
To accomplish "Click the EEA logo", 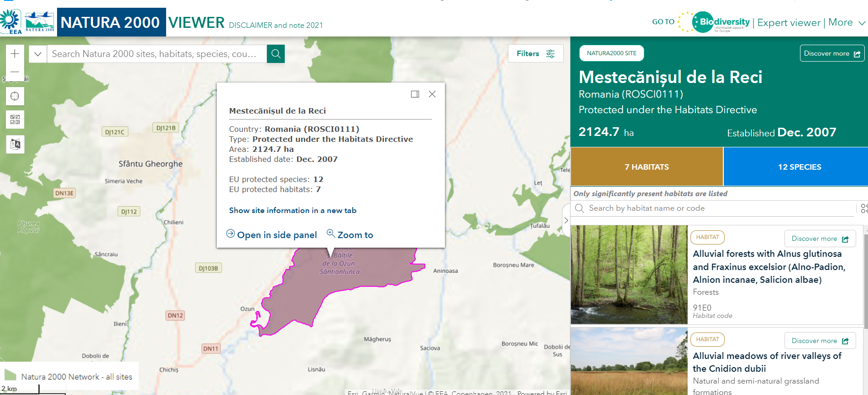I will (x=11, y=22).
